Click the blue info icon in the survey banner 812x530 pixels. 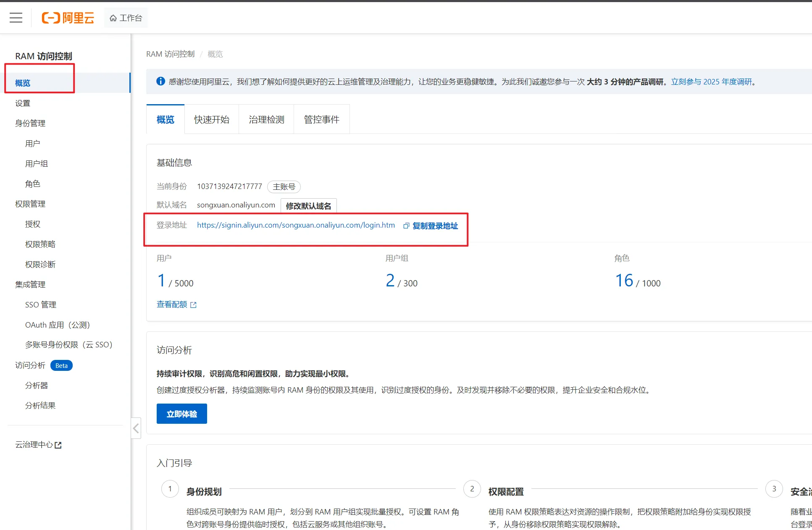(x=160, y=81)
